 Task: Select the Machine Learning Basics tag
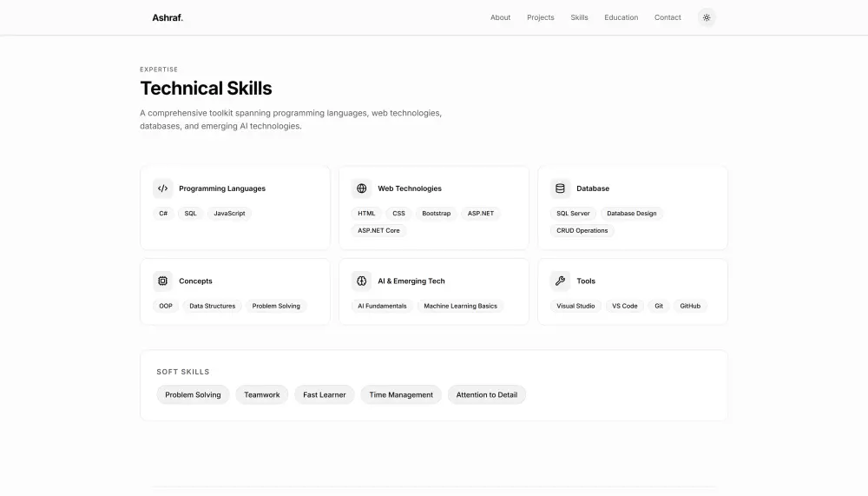pyautogui.click(x=460, y=307)
